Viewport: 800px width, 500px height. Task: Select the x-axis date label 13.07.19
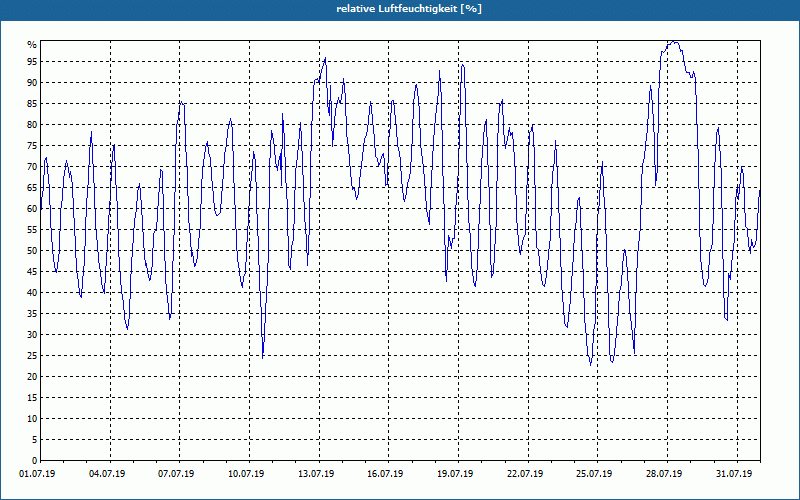(x=316, y=474)
